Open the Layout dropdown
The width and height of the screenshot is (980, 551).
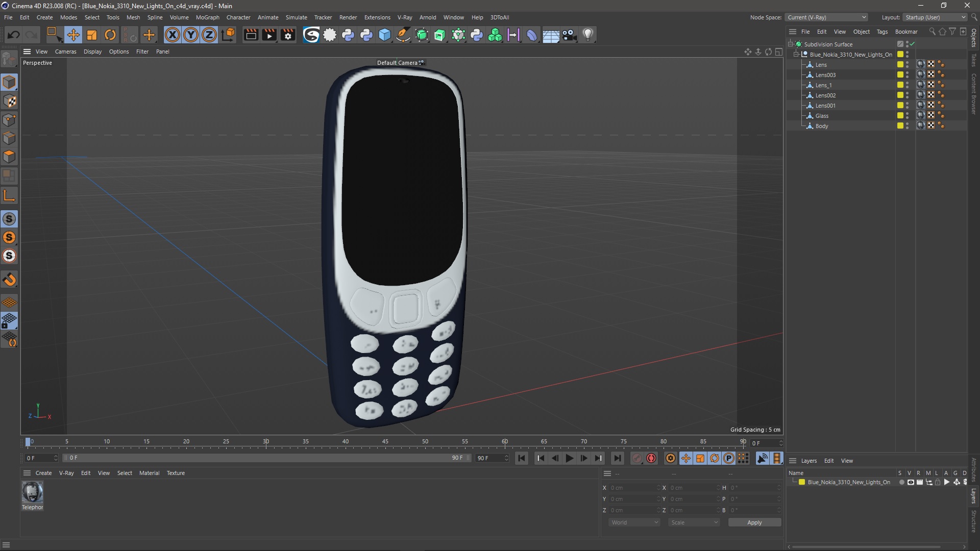[935, 17]
